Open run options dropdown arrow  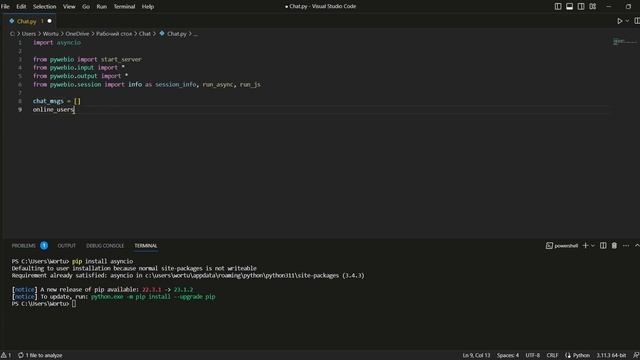(x=627, y=21)
